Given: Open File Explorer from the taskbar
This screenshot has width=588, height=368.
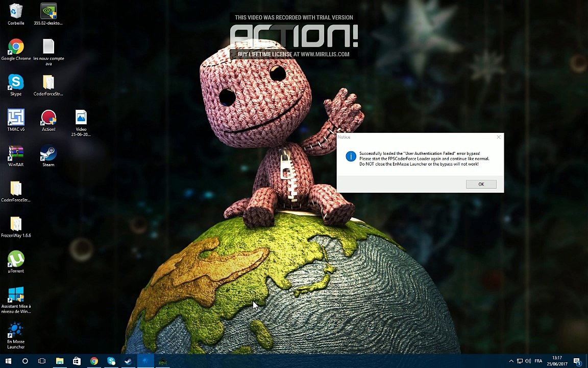Looking at the screenshot, I should pyautogui.click(x=60, y=361).
